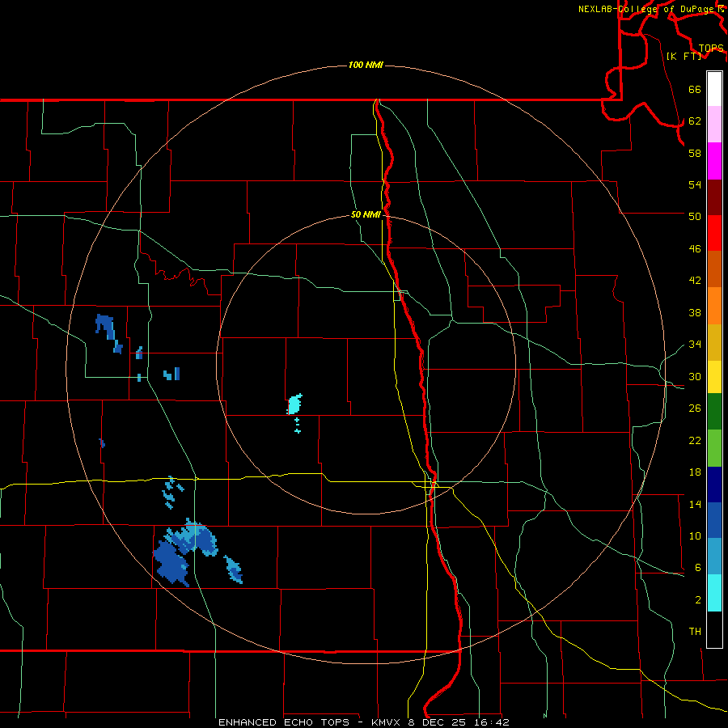Click the 2 legend value
728x728 pixels.
tap(698, 599)
